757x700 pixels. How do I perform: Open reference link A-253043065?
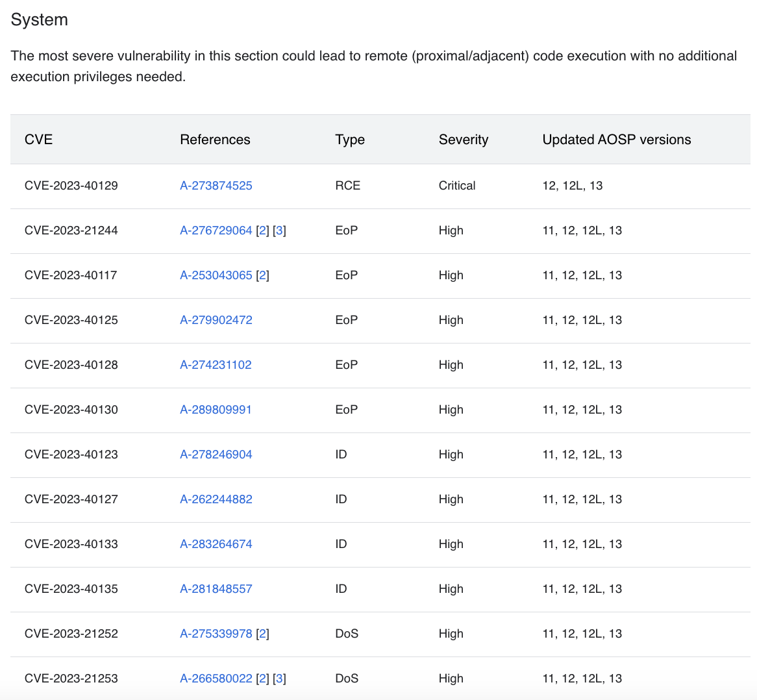tap(216, 275)
